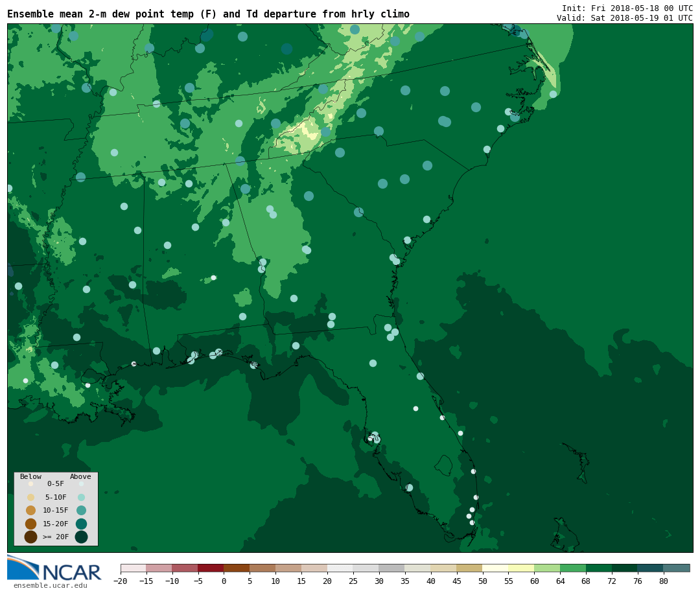
Task: Click the '64' colorbar tick label
Action: tap(560, 581)
